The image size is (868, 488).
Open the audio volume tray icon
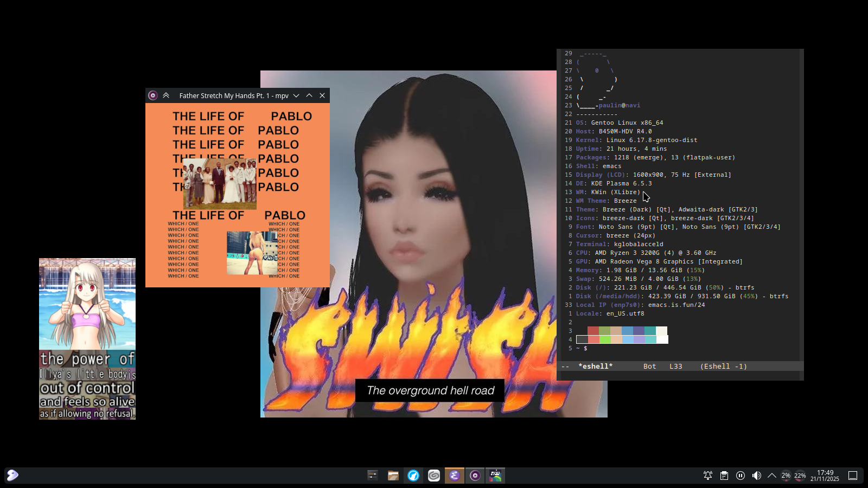coord(757,476)
